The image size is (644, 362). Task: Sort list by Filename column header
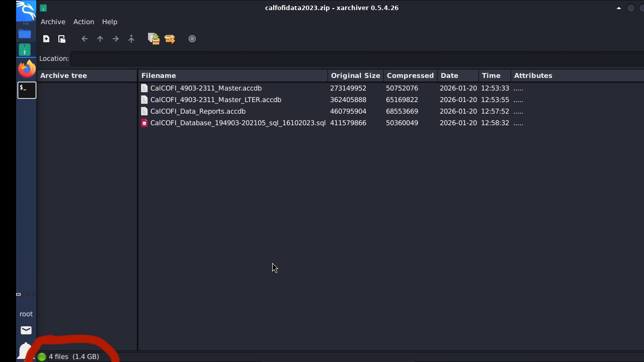tap(158, 75)
